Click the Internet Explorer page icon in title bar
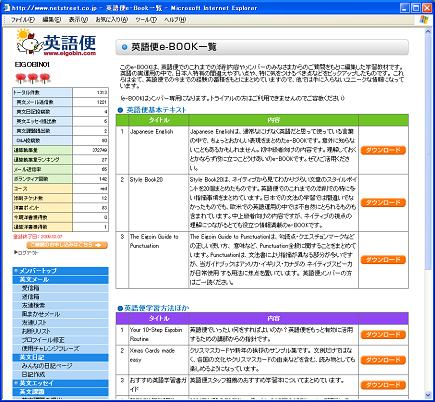The image size is (435, 402). 6,8
